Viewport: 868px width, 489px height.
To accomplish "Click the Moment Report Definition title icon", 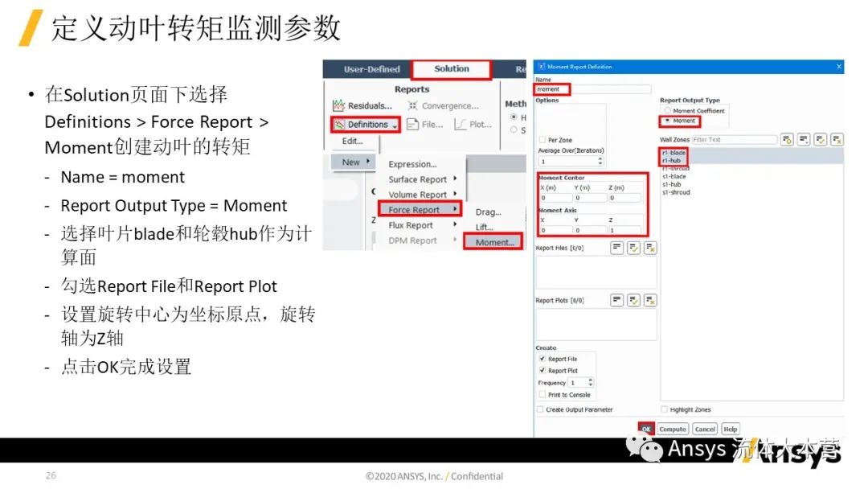I will pos(541,67).
